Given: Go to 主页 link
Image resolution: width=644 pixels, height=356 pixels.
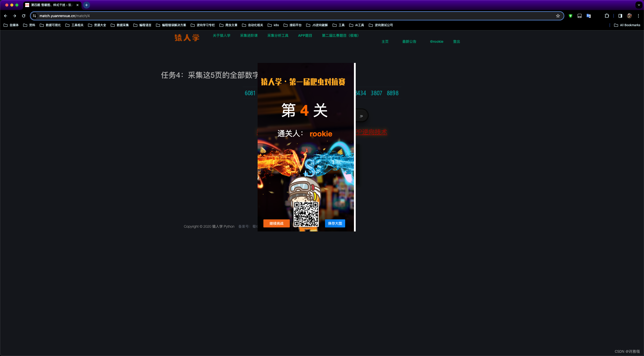Looking at the screenshot, I should click(x=385, y=42).
